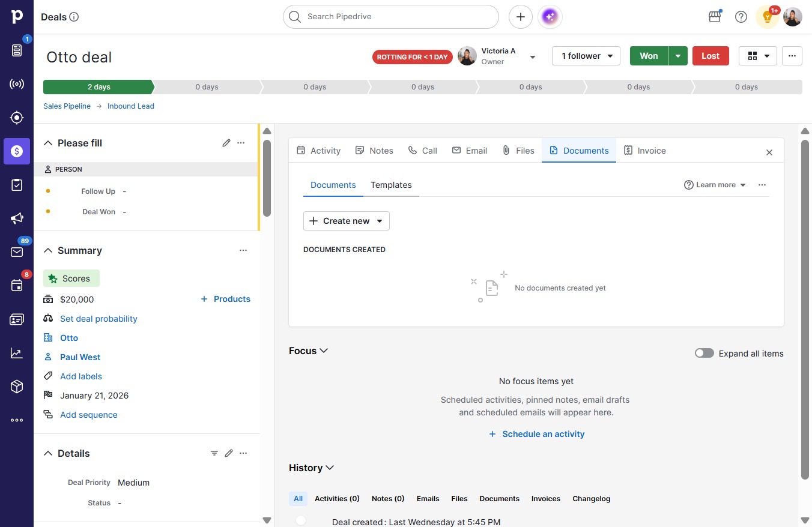Open the Details section options menu
The height and width of the screenshot is (527, 812).
click(243, 453)
